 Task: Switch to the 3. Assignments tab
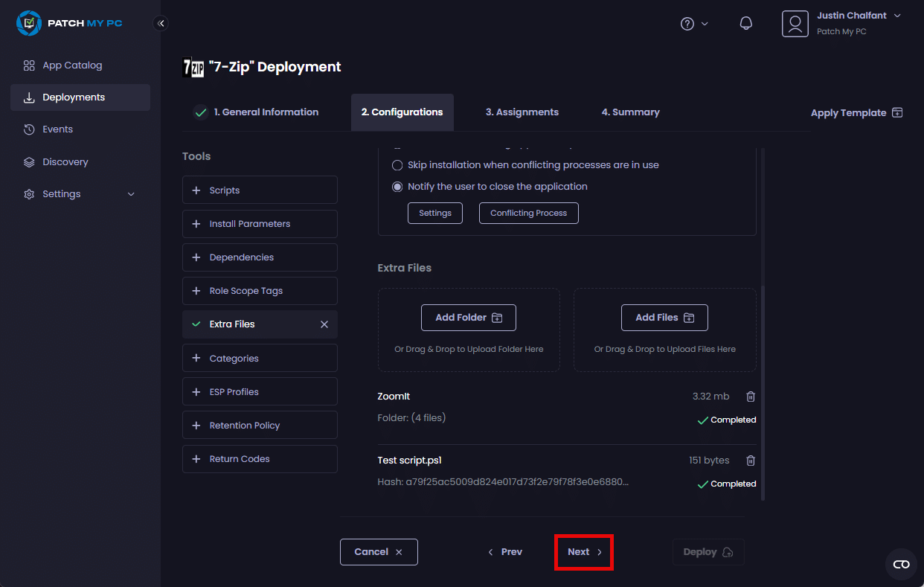click(x=522, y=112)
